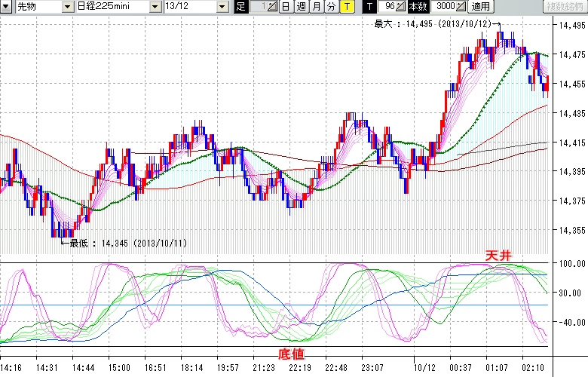The height and width of the screenshot is (377, 588).
Task: Click the black 足 label icon
Action: [x=240, y=7]
